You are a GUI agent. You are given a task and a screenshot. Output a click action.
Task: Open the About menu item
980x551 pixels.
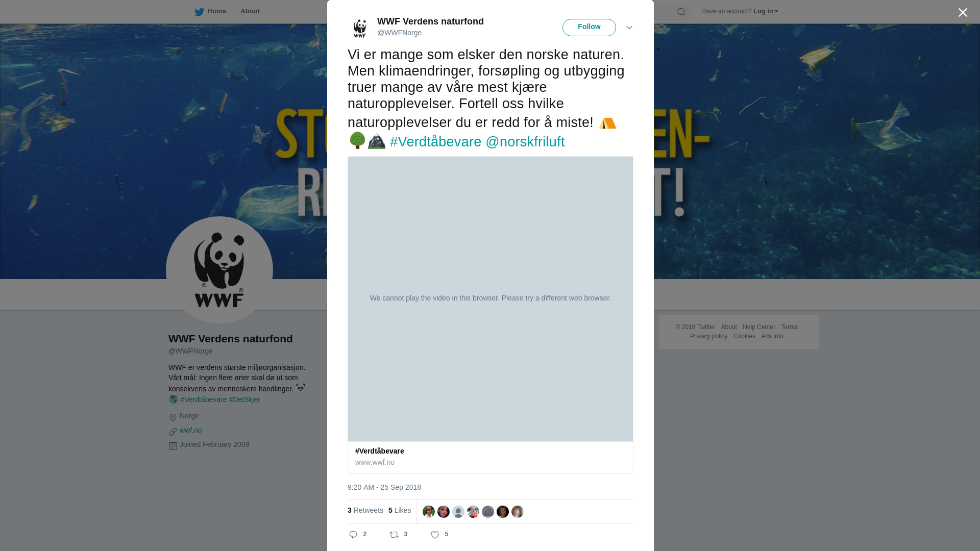[250, 11]
